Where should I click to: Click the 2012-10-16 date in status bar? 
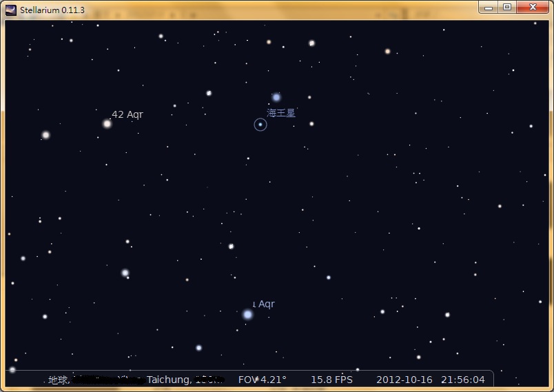click(404, 380)
